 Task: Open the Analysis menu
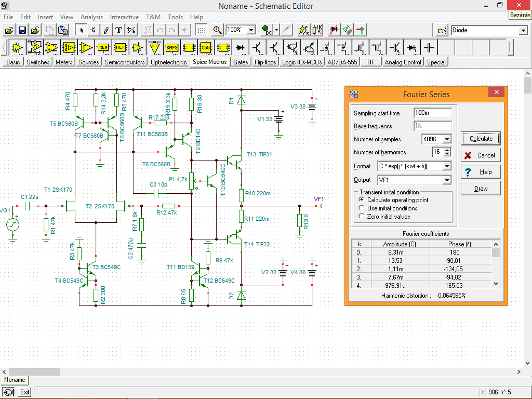[x=91, y=17]
